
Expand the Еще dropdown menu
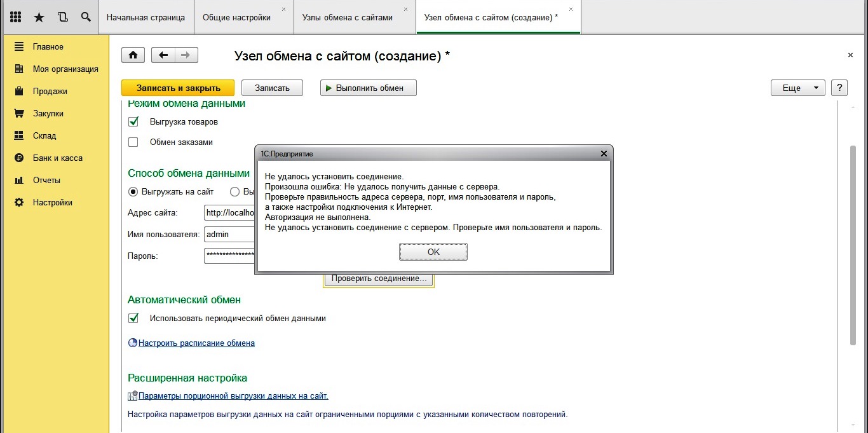coord(797,88)
